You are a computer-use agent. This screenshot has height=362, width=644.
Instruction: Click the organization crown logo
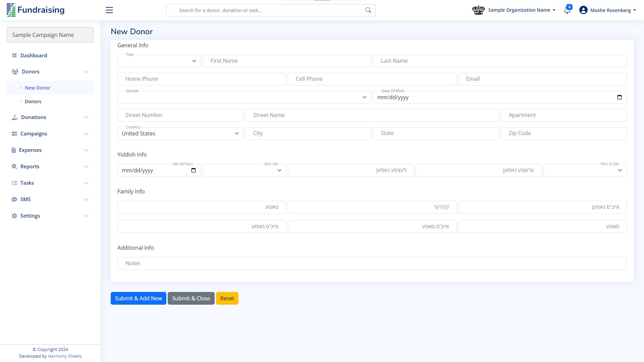(478, 10)
